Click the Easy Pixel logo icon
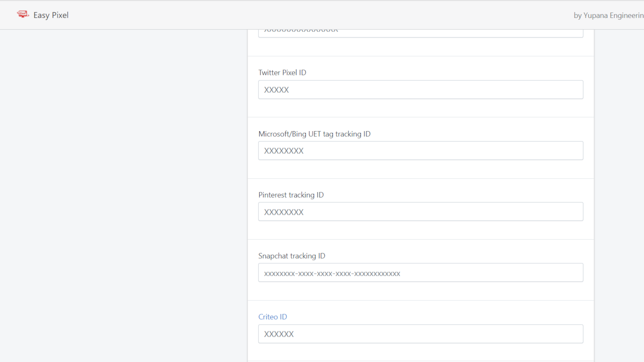The image size is (644, 362). tap(23, 14)
